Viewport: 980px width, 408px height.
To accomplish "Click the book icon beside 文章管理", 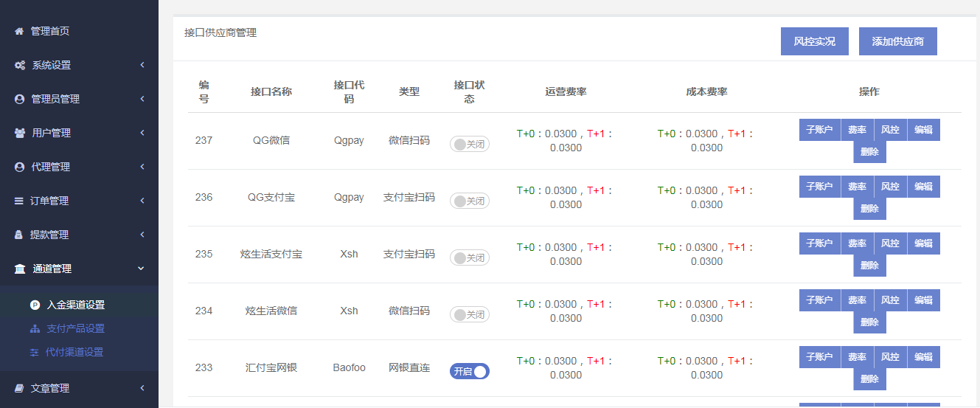I will 20,389.
